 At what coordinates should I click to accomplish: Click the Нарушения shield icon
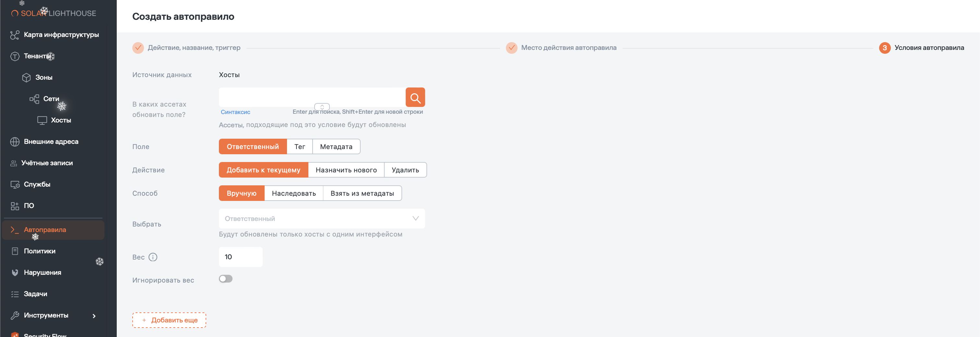click(15, 273)
